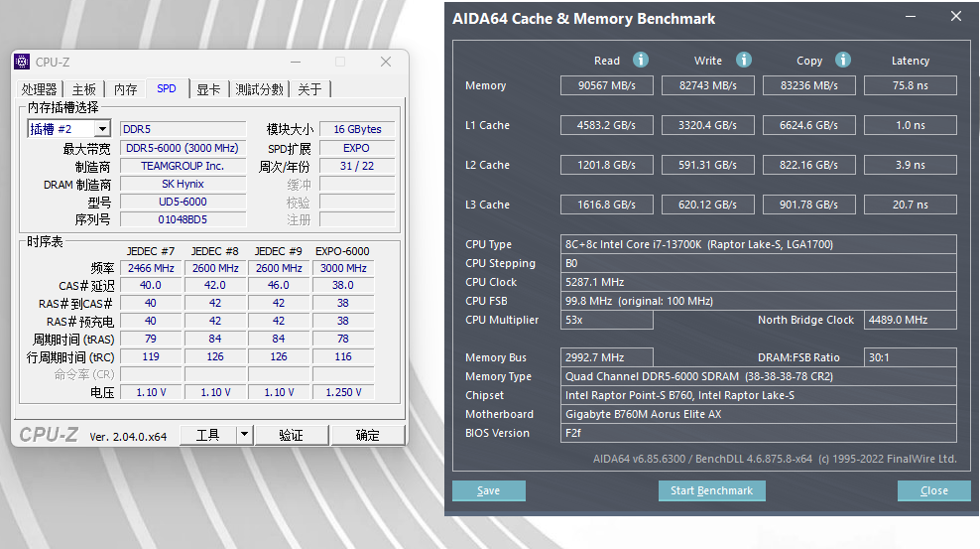Open the slot selection dropdown 插槽 #2
Screen dimensions: 980x549
(102, 129)
